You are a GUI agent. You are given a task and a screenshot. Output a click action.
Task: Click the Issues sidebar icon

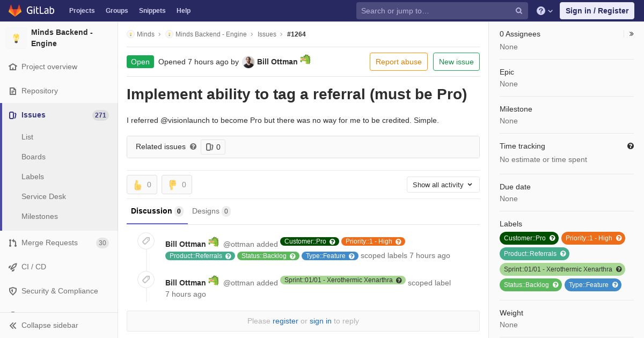pos(13,115)
